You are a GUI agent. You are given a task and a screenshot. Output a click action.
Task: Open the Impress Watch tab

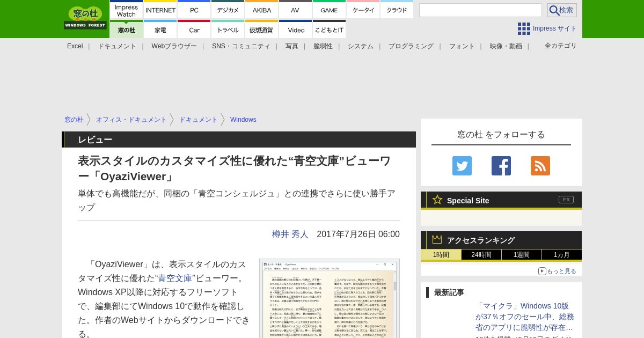(x=126, y=10)
